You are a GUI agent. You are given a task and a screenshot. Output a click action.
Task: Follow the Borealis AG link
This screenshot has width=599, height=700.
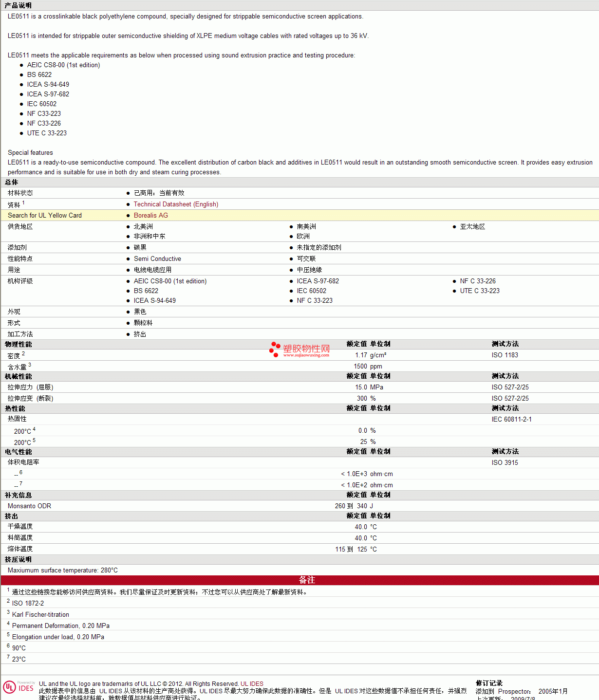click(x=151, y=216)
